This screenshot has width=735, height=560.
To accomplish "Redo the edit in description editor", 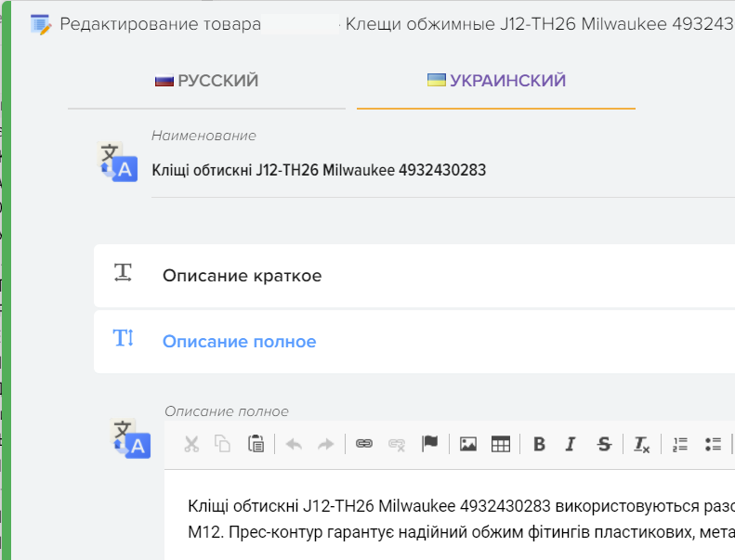I will (325, 444).
